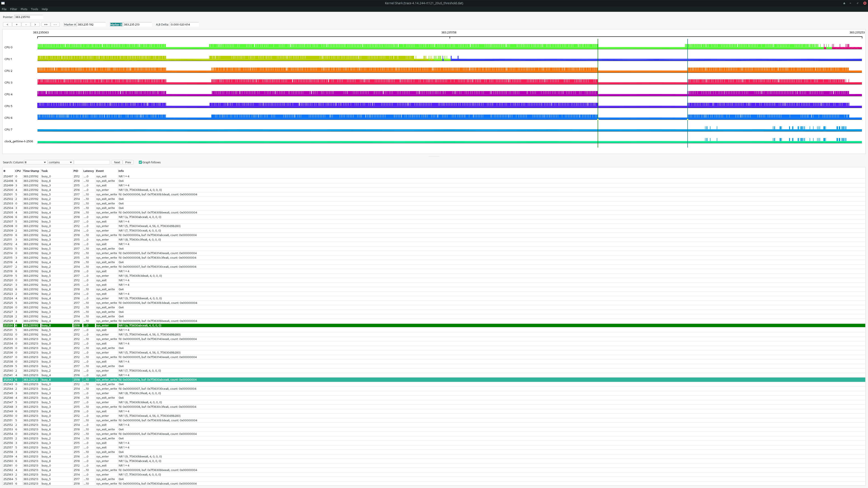The width and height of the screenshot is (868, 488).
Task: Pan the graph left with "<" button
Action: [7, 24]
